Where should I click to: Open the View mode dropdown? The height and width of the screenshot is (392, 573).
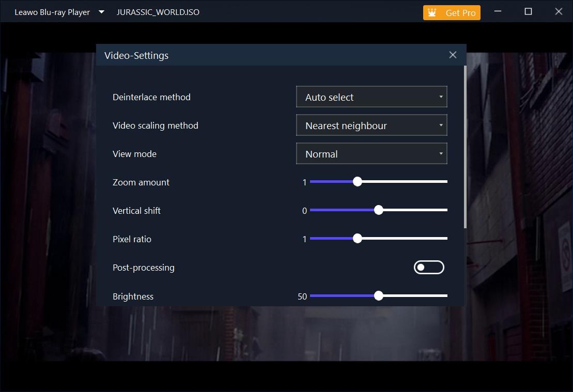tap(371, 154)
